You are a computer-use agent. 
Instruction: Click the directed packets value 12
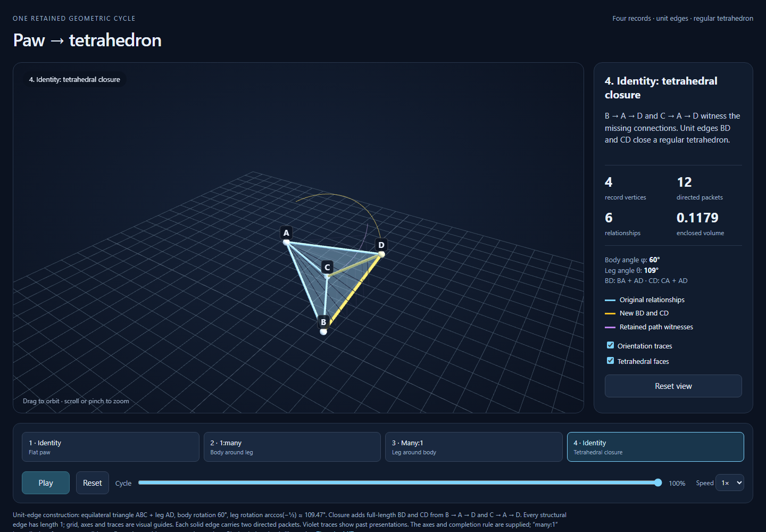(x=684, y=182)
